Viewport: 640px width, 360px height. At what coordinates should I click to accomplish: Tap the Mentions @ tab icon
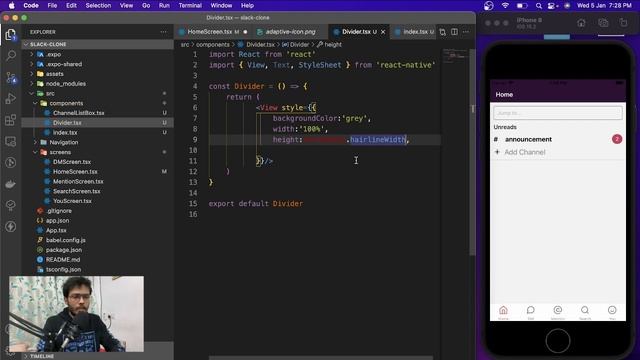click(x=558, y=310)
